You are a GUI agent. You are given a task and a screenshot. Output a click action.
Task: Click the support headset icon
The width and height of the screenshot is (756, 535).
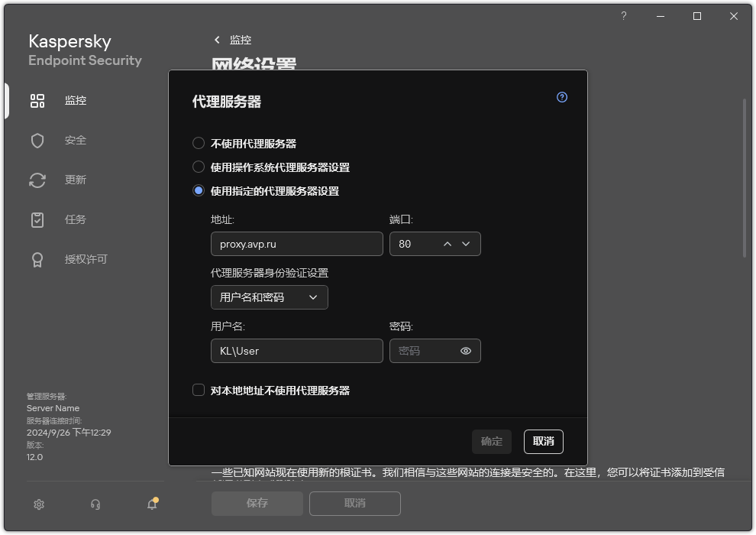95,504
